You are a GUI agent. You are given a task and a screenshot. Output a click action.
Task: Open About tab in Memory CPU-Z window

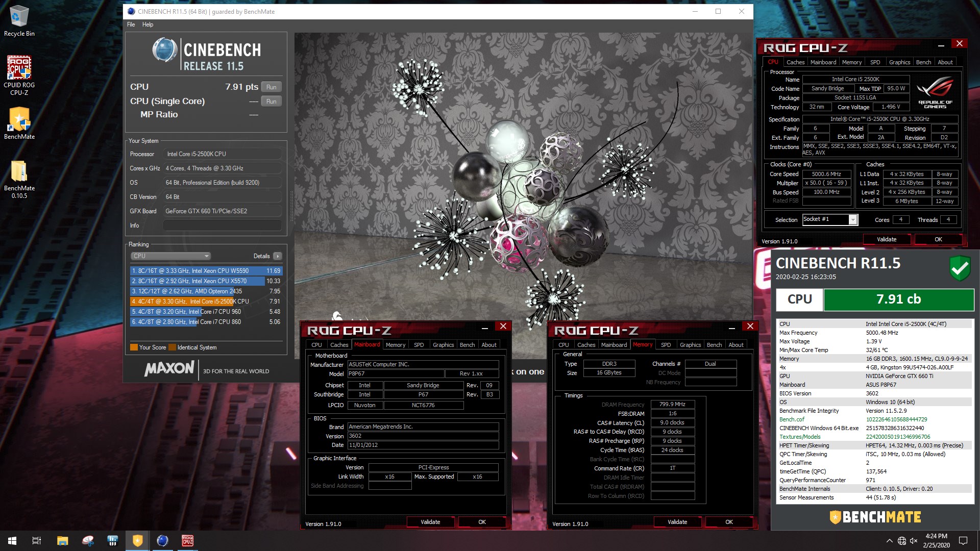(736, 345)
